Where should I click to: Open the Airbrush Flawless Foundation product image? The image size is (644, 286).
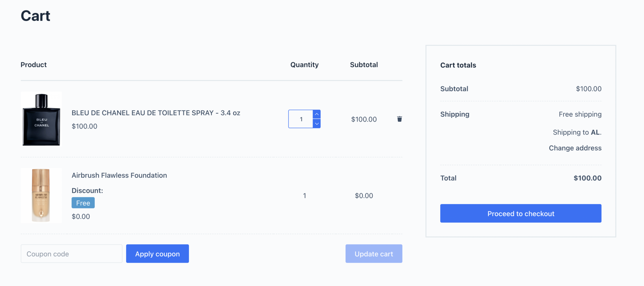41,195
